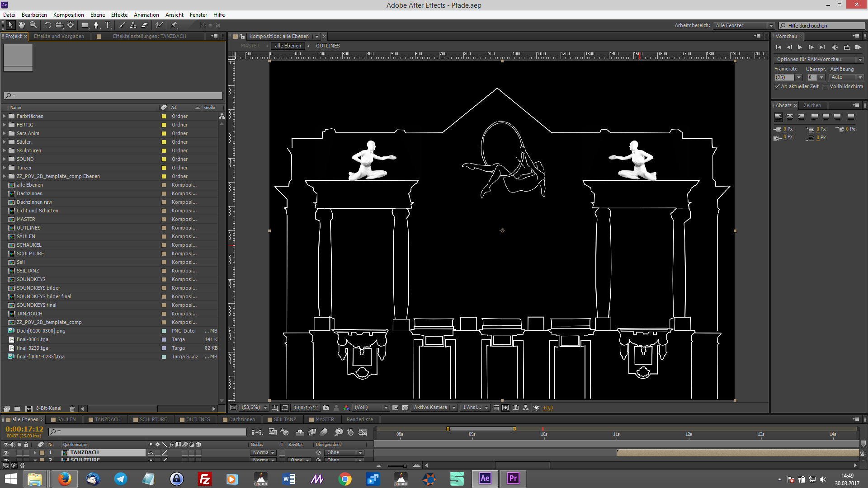868x488 pixels.
Task: Select the Zoom magnifier tool
Action: (x=33, y=25)
